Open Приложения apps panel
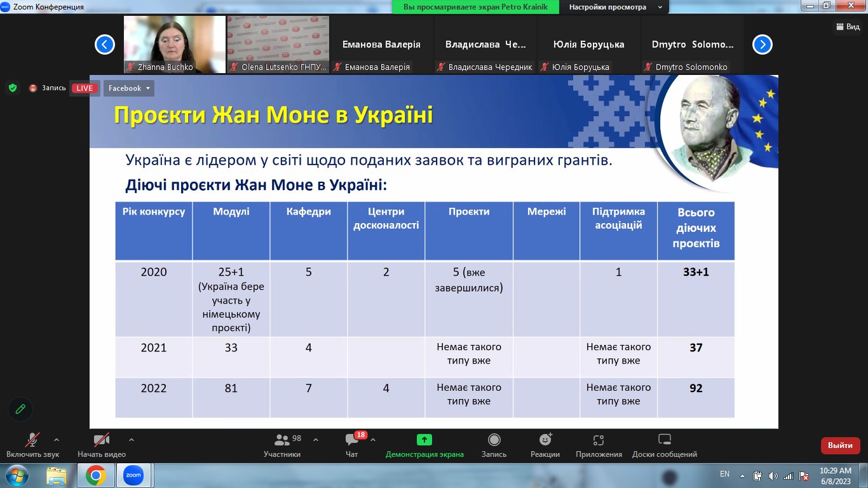 tap(599, 445)
